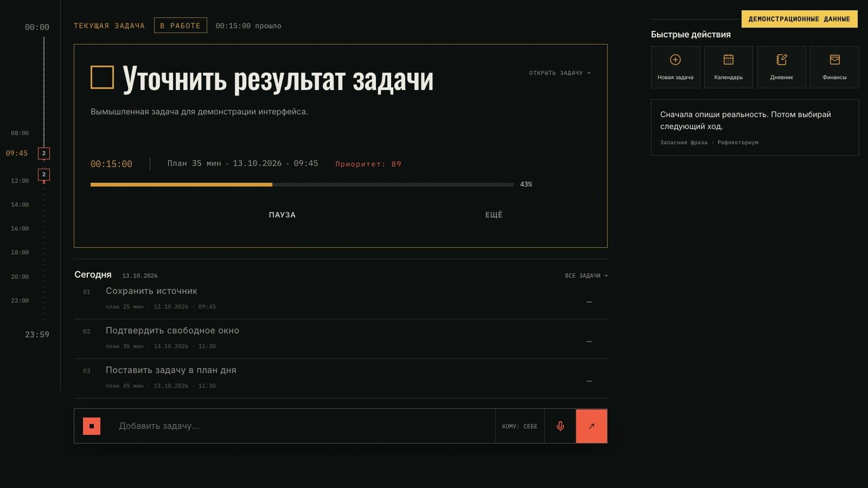868x488 pixels.
Task: Click the Сегодня section heading
Action: [x=93, y=274]
